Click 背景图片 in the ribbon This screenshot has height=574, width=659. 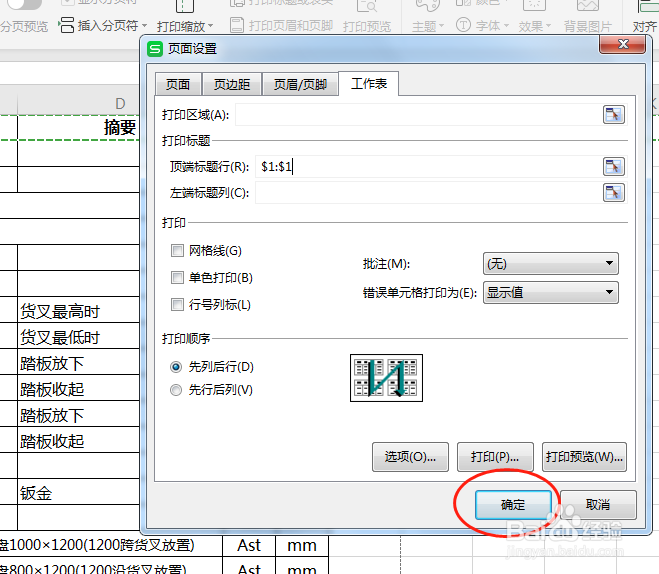click(588, 26)
